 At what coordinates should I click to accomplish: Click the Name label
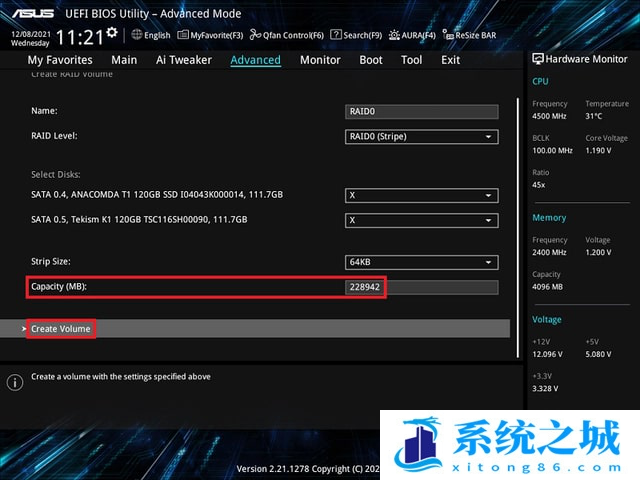[x=44, y=111]
